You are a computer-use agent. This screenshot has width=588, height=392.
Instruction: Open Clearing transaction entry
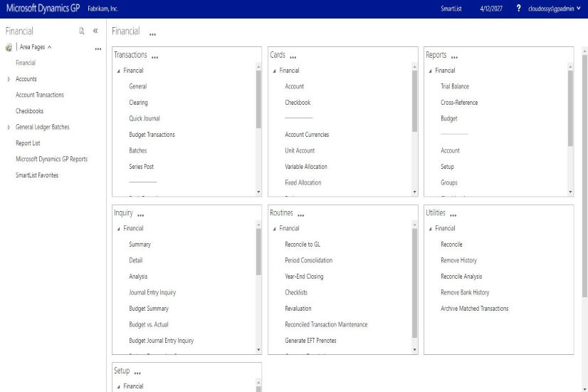click(138, 103)
